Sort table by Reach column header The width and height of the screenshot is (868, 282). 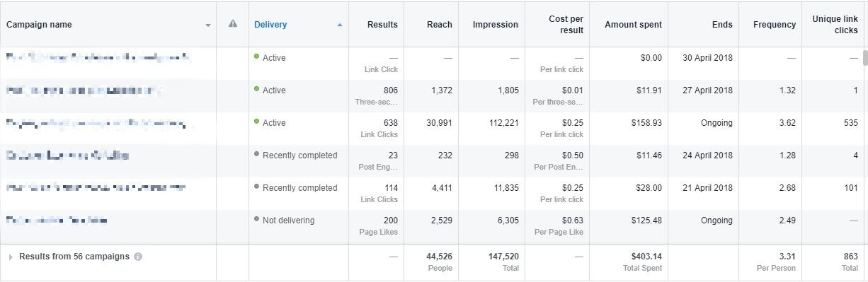[440, 25]
